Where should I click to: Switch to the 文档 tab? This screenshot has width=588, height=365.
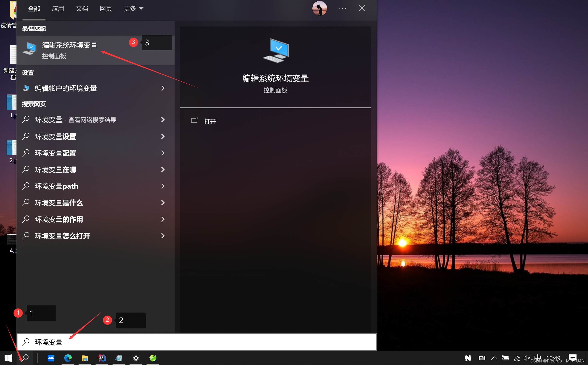point(82,9)
